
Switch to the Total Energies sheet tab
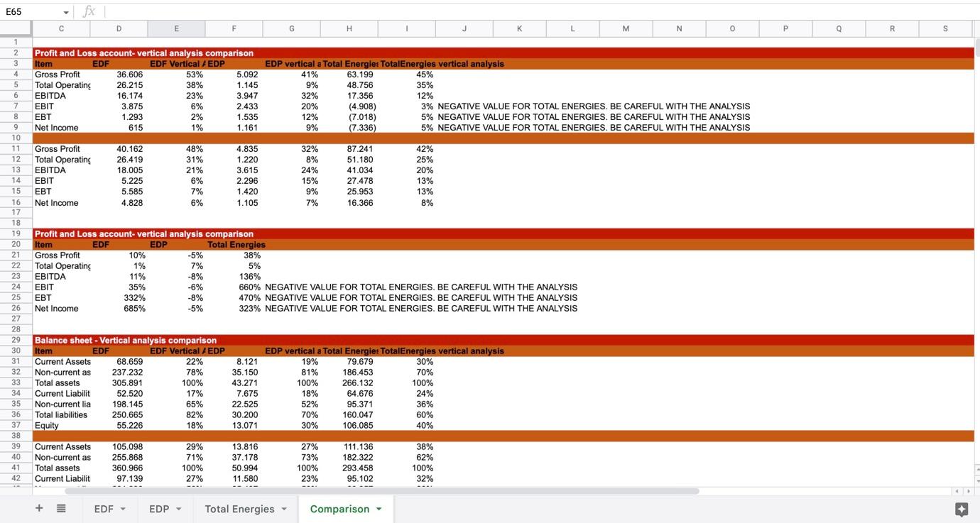[239, 509]
